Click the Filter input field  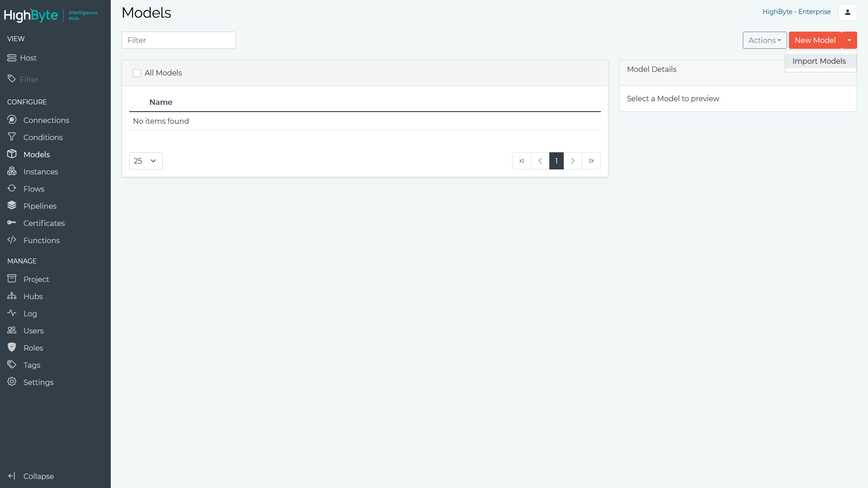pos(179,40)
